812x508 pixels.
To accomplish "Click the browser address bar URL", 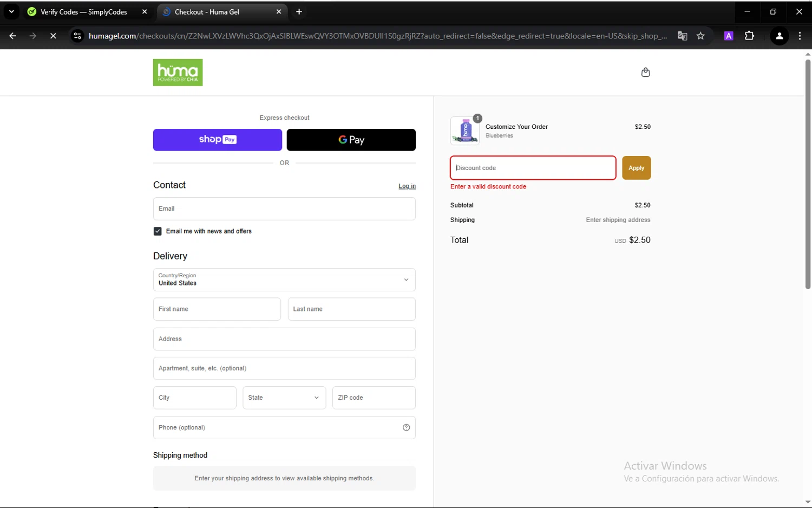I will [x=377, y=36].
